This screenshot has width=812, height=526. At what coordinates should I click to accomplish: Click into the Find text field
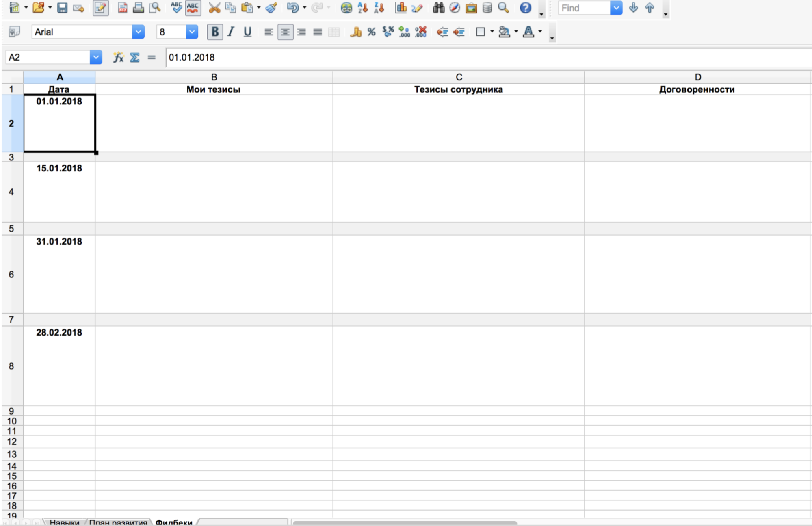tap(584, 8)
